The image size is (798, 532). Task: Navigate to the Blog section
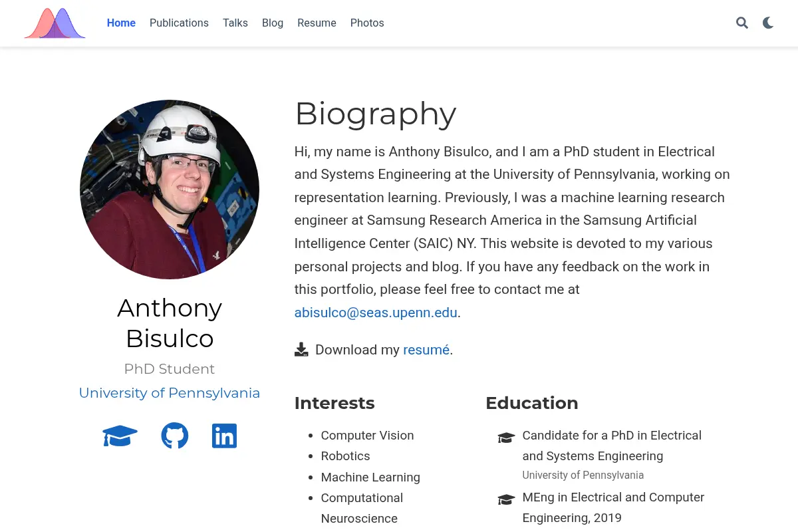(273, 23)
